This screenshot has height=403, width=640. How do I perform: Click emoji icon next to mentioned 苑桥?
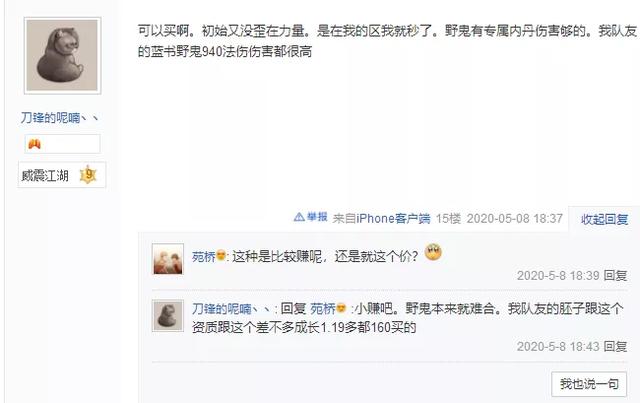341,308
